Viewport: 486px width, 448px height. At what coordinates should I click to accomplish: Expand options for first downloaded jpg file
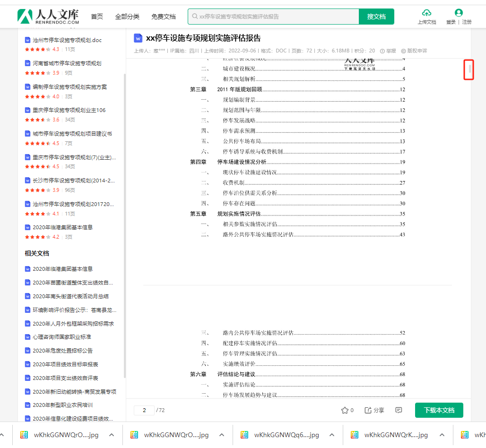tap(112, 435)
